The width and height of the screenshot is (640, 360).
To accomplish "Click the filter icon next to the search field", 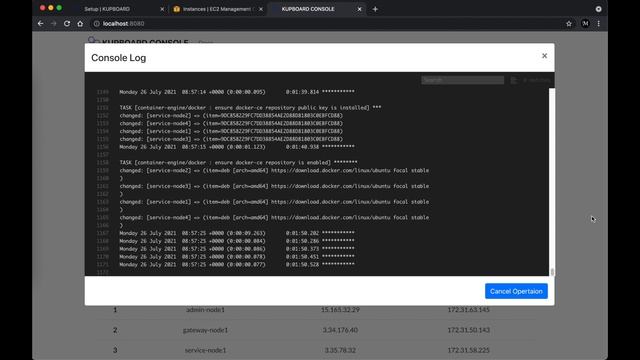I will 514,80.
